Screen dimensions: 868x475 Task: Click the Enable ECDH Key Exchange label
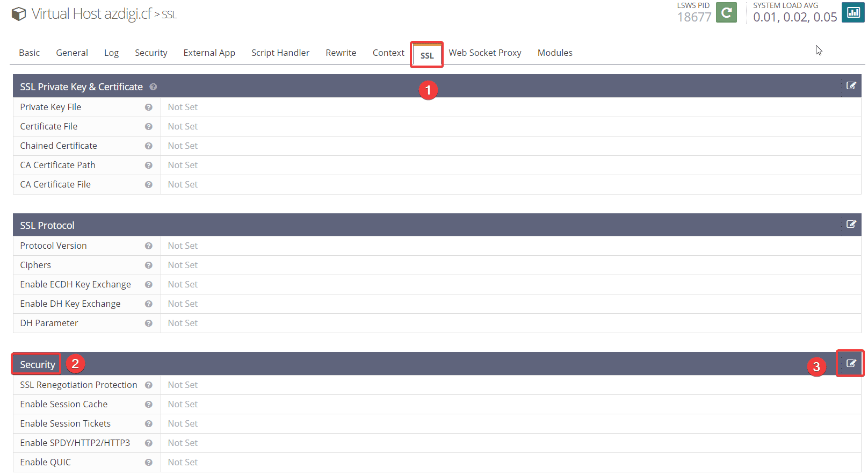point(76,284)
